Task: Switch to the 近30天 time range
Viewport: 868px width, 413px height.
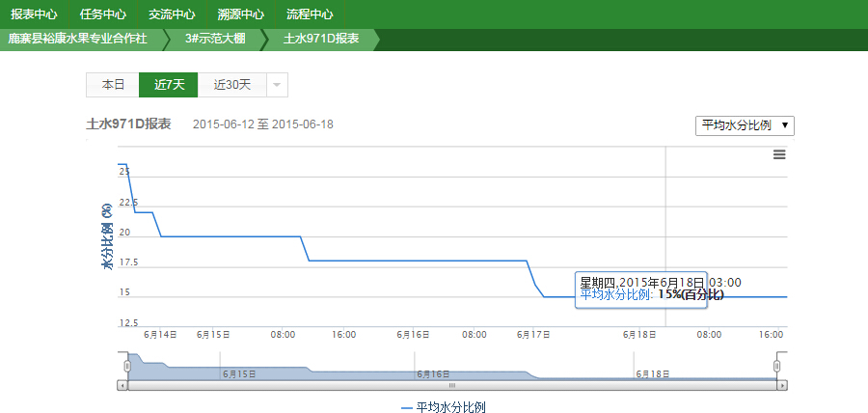Action: [231, 85]
